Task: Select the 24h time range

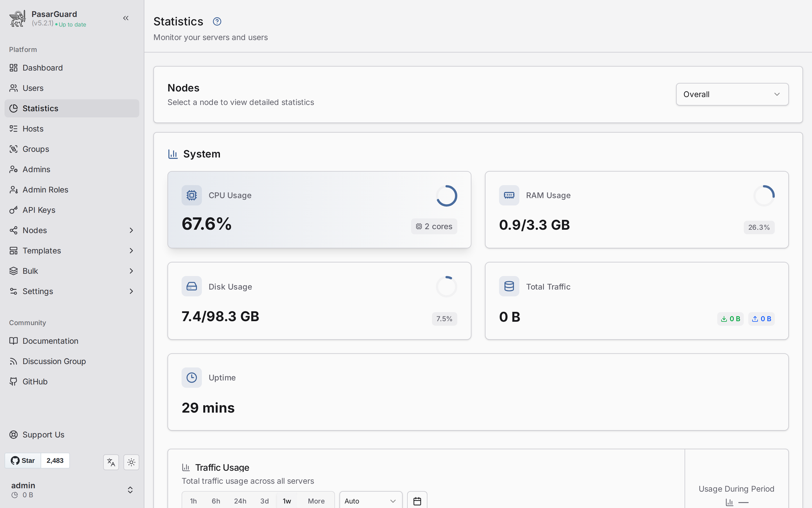Action: pos(240,501)
